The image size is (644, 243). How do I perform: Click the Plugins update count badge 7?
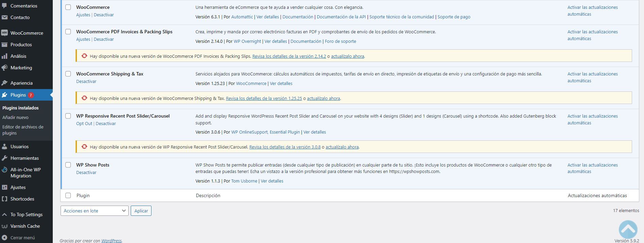pyautogui.click(x=31, y=95)
